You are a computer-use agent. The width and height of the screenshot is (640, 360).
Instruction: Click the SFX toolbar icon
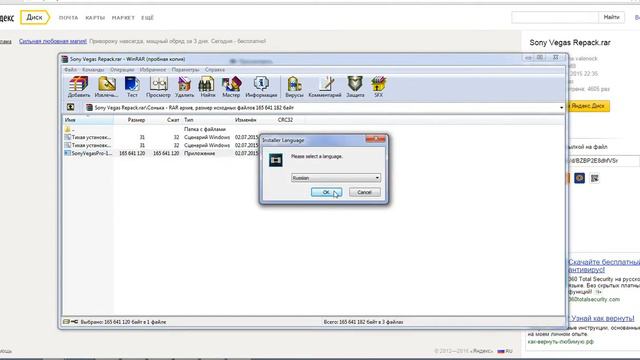(x=378, y=87)
